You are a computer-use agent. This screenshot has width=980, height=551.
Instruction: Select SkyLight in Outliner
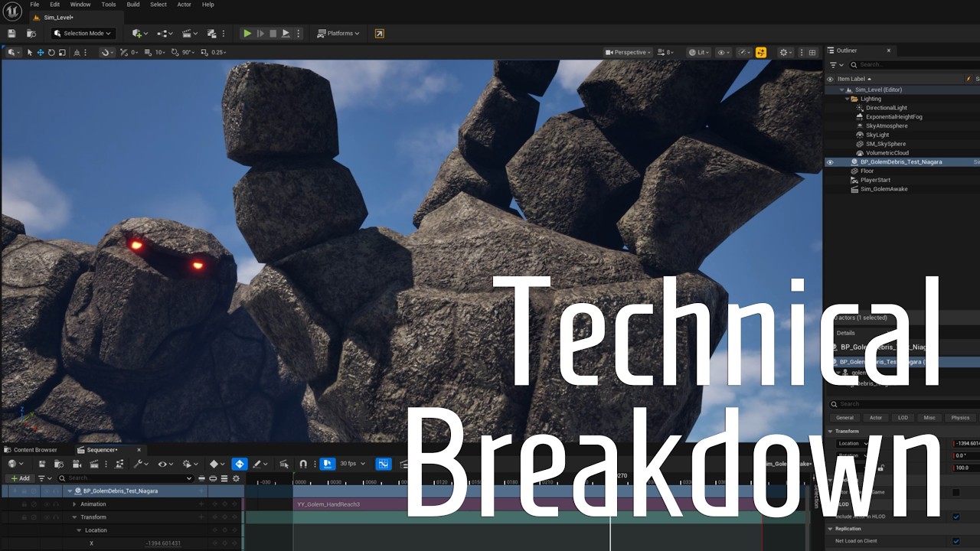click(x=877, y=135)
